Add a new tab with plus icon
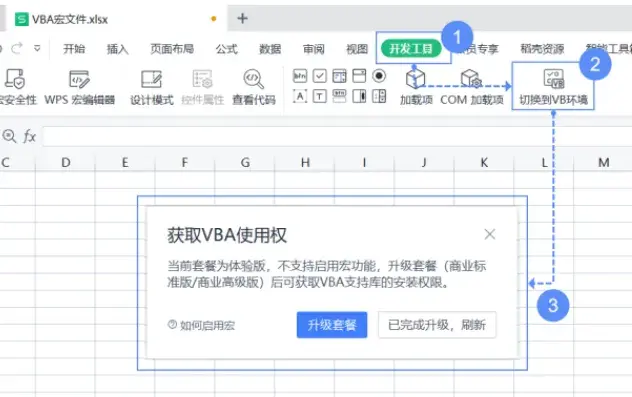The image size is (632, 397). click(242, 18)
